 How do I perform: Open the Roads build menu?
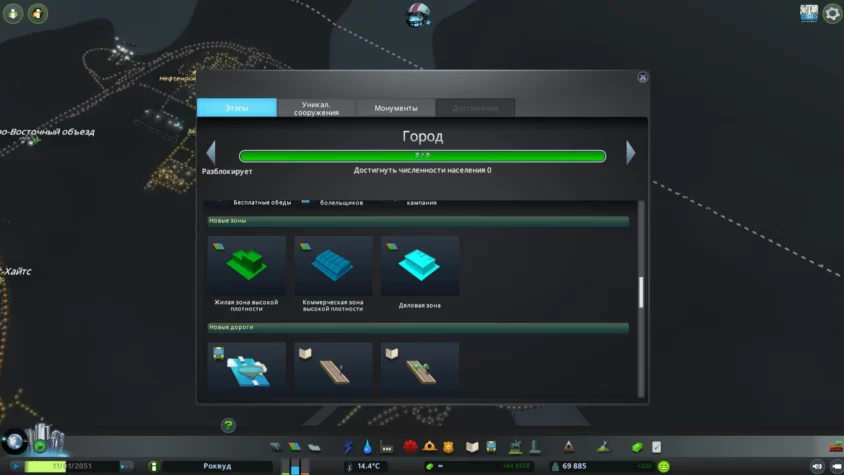(x=275, y=447)
